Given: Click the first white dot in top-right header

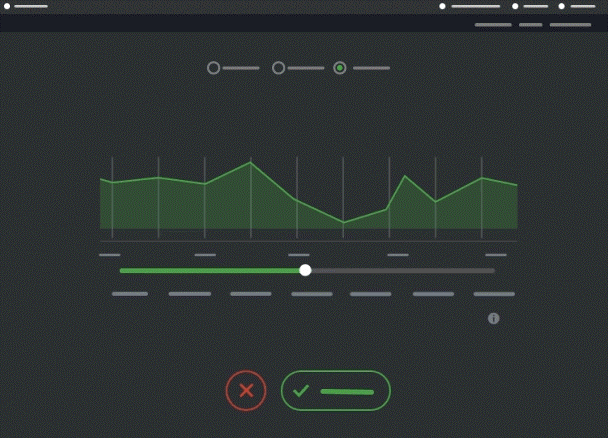Looking at the screenshot, I should [x=443, y=6].
